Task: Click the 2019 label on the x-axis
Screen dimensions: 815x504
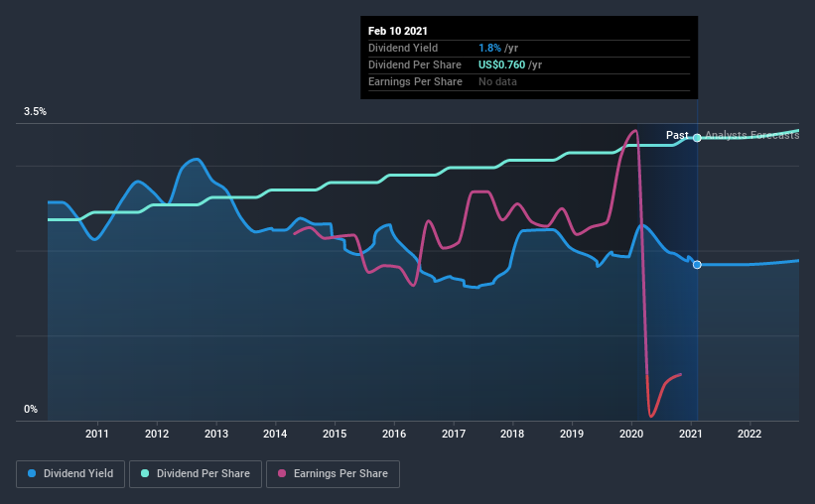Action: coord(572,434)
